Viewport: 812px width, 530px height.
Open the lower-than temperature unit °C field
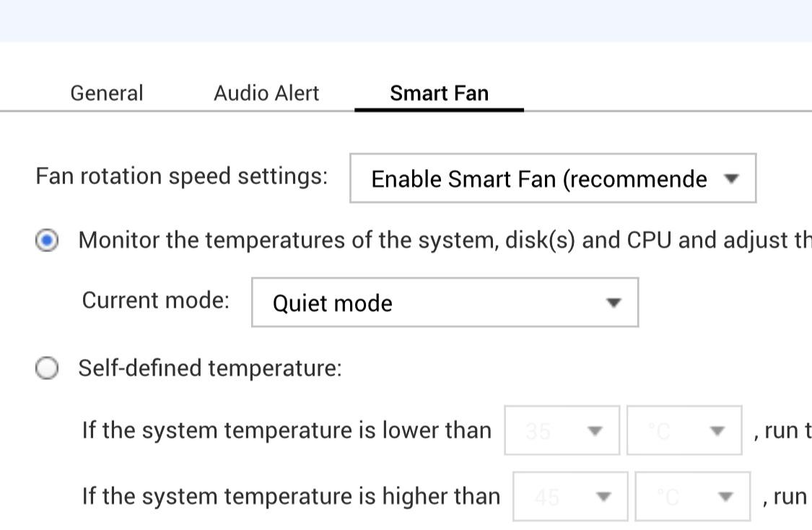671,431
